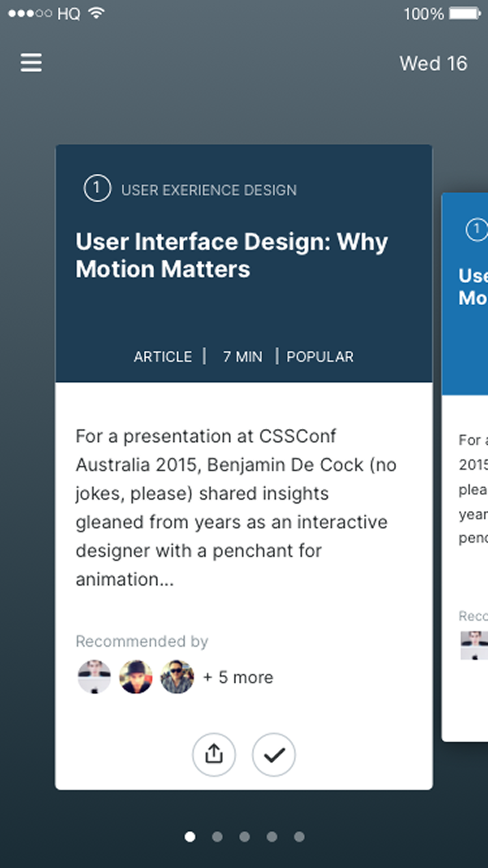Viewport: 488px width, 868px height.
Task: Open the hamburger menu
Action: [x=31, y=63]
